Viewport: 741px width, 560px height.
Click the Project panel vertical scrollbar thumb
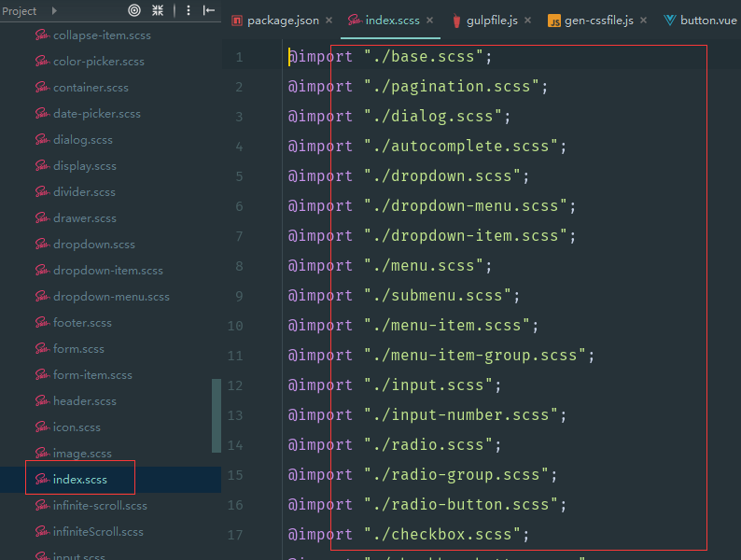coord(217,416)
